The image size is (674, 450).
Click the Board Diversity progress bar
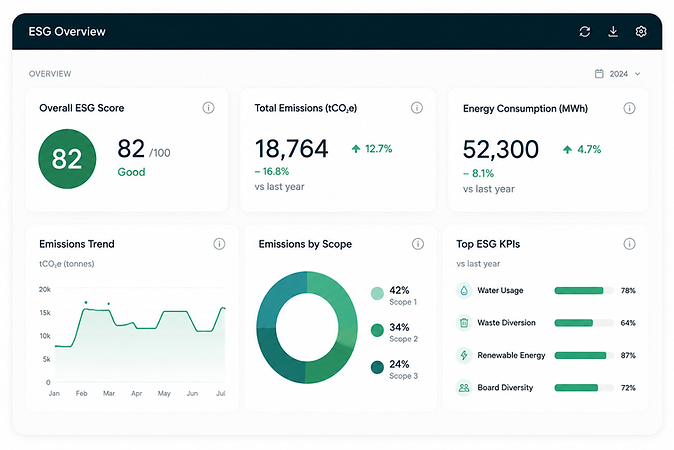(x=584, y=388)
